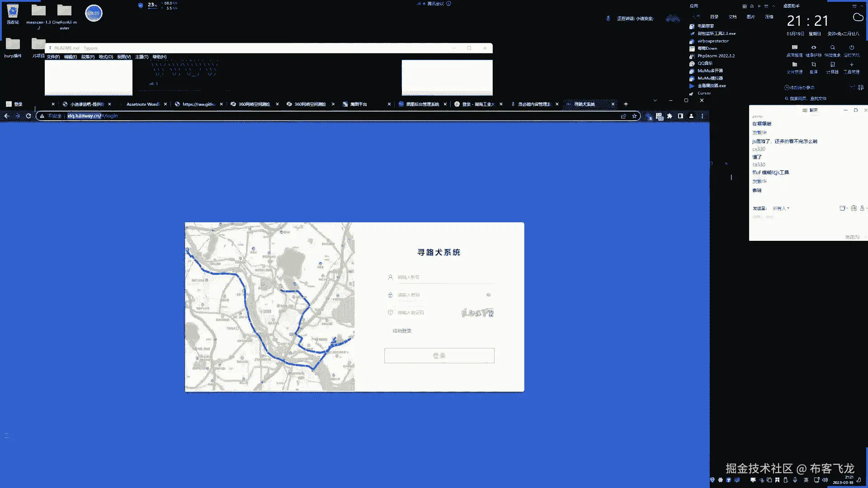This screenshot has height=488, width=868.
Task: Open the browser profile avatar icon
Action: point(691,116)
